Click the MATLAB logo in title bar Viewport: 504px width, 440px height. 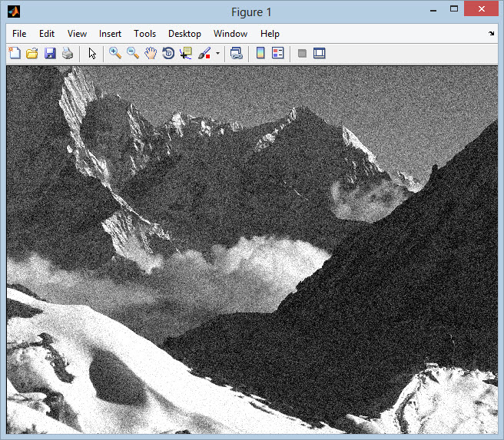(x=14, y=12)
